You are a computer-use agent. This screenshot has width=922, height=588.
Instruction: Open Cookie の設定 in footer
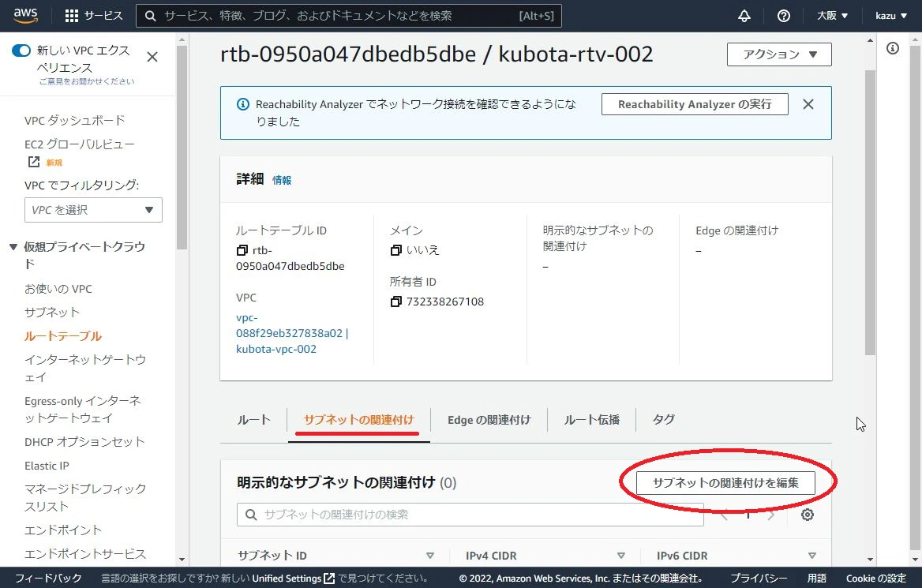[x=876, y=579]
